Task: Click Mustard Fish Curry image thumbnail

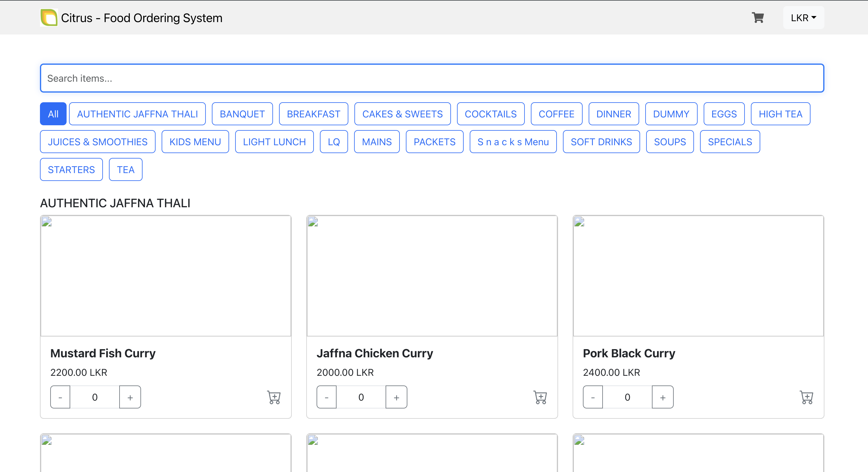Action: (x=166, y=276)
